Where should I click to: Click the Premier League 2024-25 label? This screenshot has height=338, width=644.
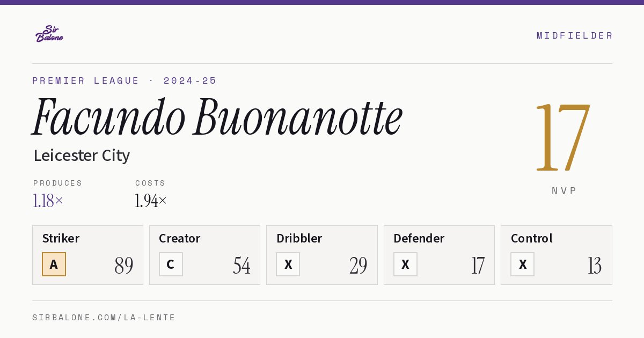[125, 81]
